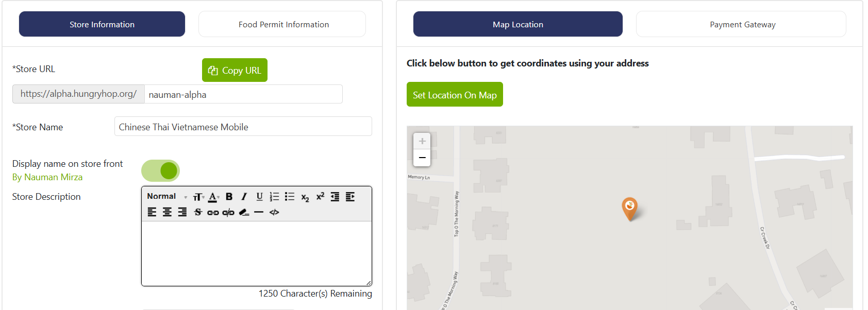This screenshot has height=310, width=868.
Task: Center align the description text
Action: [x=168, y=212]
